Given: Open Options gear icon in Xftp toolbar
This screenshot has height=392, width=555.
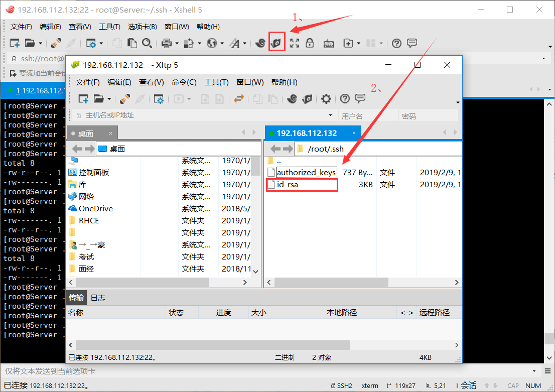Looking at the screenshot, I should coord(326,99).
